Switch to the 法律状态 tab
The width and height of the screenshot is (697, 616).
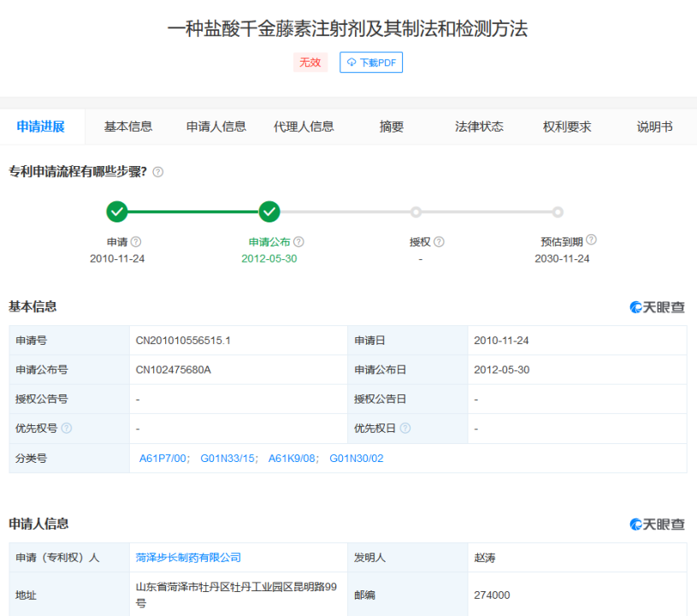478,126
